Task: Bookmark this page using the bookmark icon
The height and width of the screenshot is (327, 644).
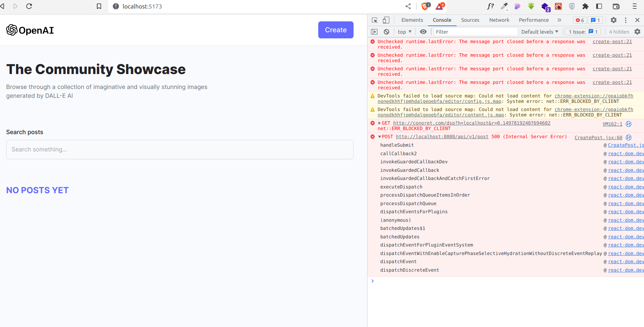Action: click(x=99, y=6)
